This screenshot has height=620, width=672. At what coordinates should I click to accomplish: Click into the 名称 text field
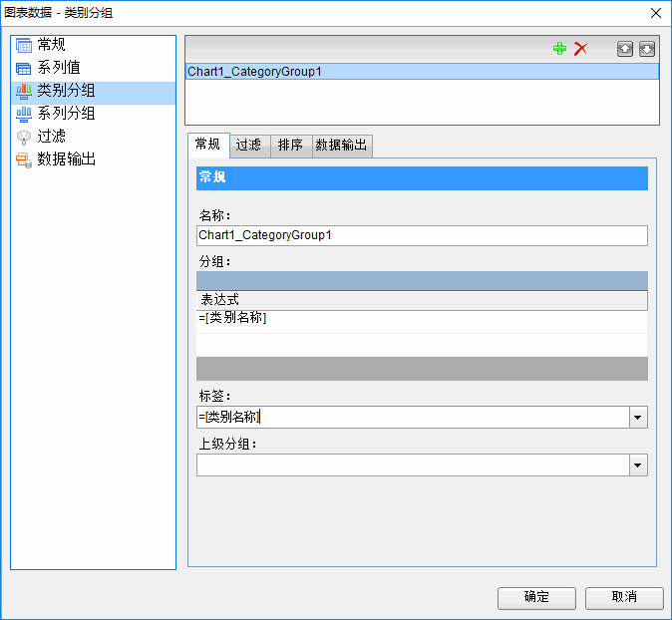(x=422, y=235)
